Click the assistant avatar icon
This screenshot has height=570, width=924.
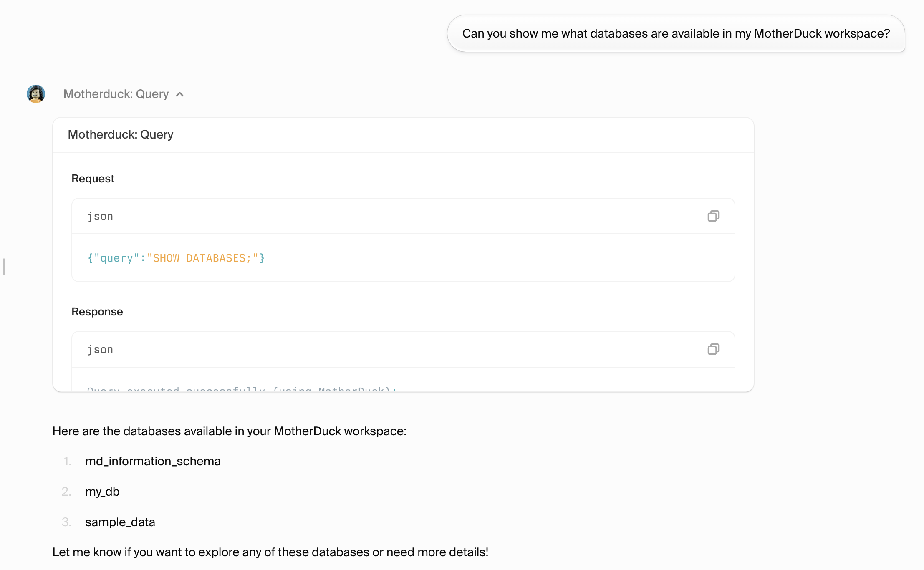coord(36,94)
